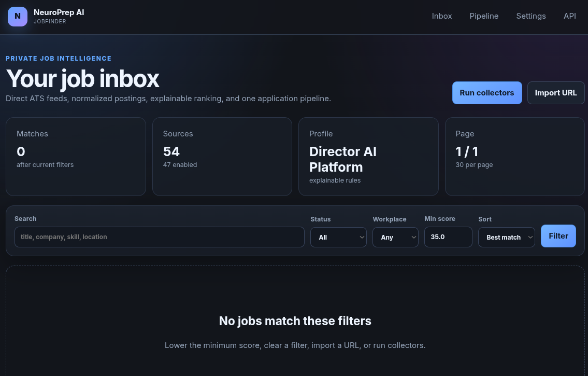Open Settings in the top navigation
The image size is (588, 376).
pyautogui.click(x=531, y=16)
